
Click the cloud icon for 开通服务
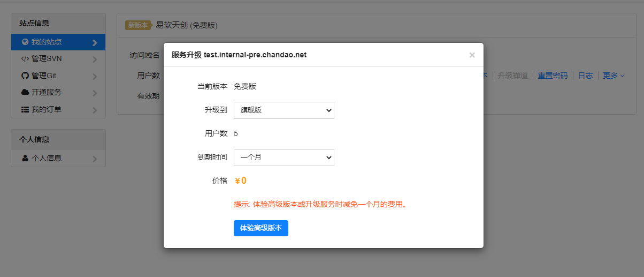point(25,92)
